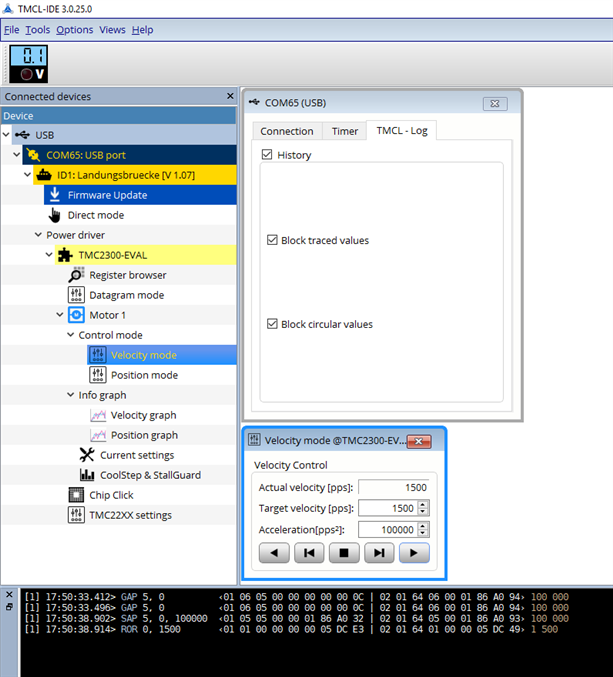Open Direct mode tree item
Screen dimensions: 613x677
click(x=96, y=215)
